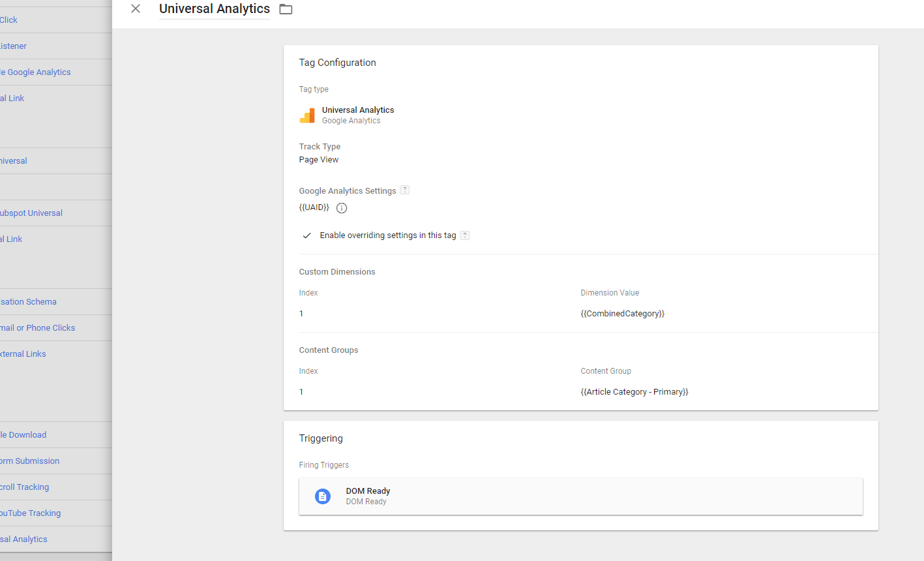This screenshot has height=561, width=924.
Task: Open the YouTube Tracking tag link
Action: [x=30, y=513]
